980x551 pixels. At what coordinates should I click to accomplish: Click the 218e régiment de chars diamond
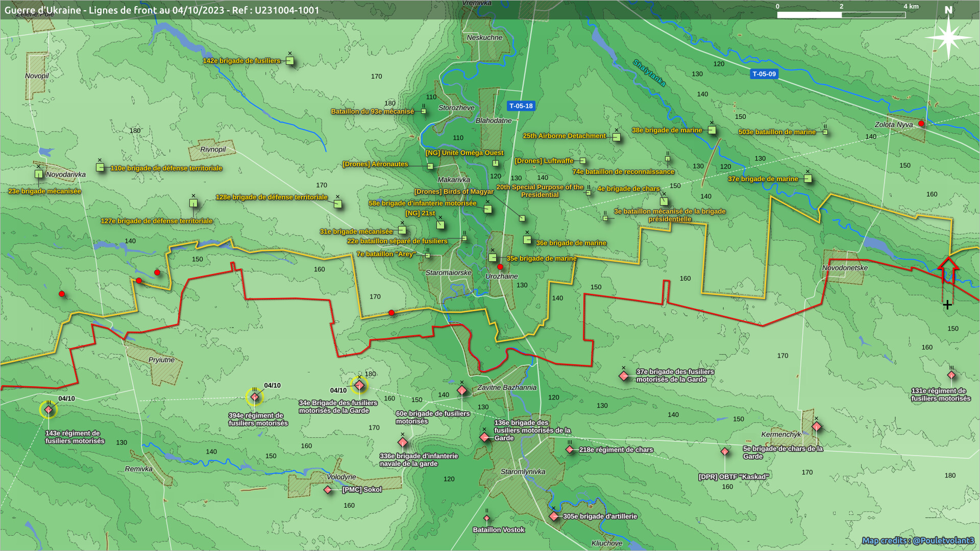570,449
